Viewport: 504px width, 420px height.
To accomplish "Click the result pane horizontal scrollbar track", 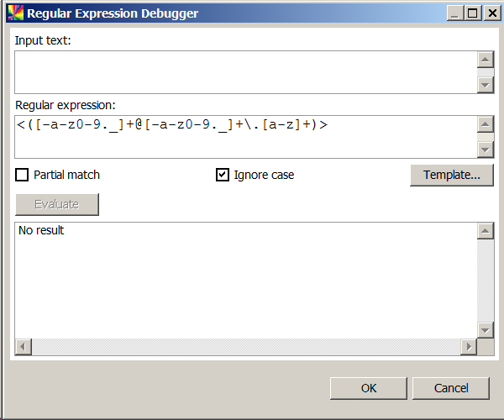I will (244, 347).
